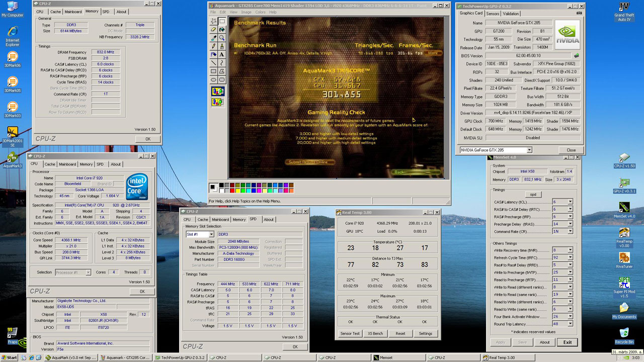Select the Pencil tool in Paint

point(214,46)
